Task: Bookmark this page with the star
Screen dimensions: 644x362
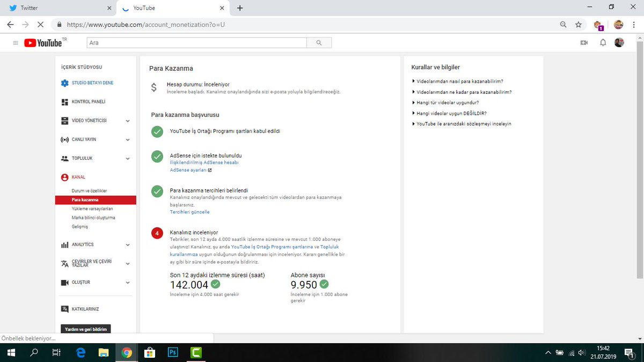Action: 578,25
